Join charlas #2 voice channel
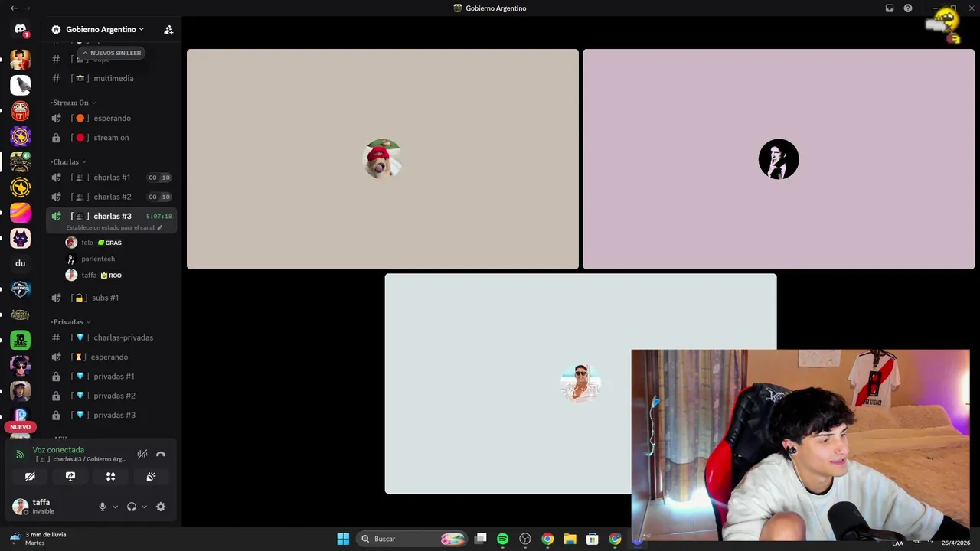The width and height of the screenshot is (980, 551). 112,197
